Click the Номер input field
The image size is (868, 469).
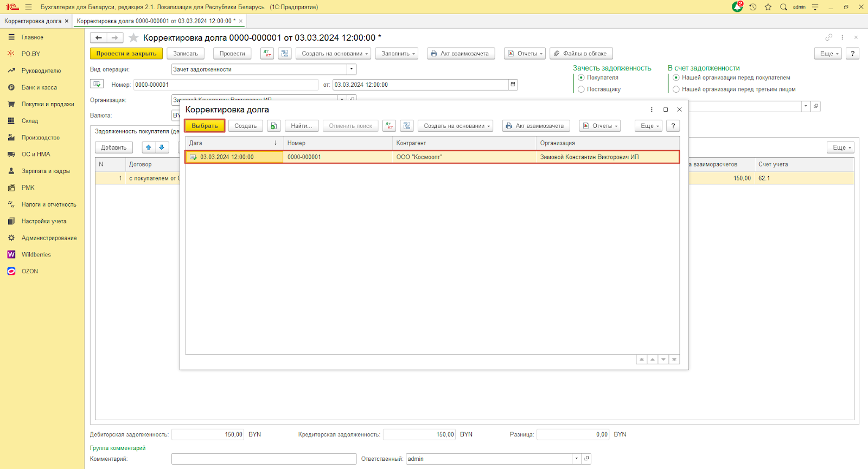(226, 85)
